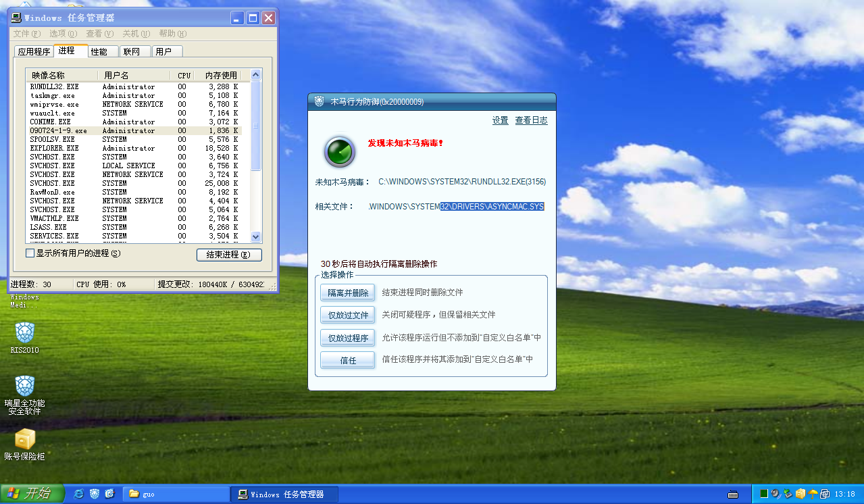864x504 pixels.
Task: Click the 相关文件 path field with ASYNCMAC.SYS
Action: [x=456, y=206]
